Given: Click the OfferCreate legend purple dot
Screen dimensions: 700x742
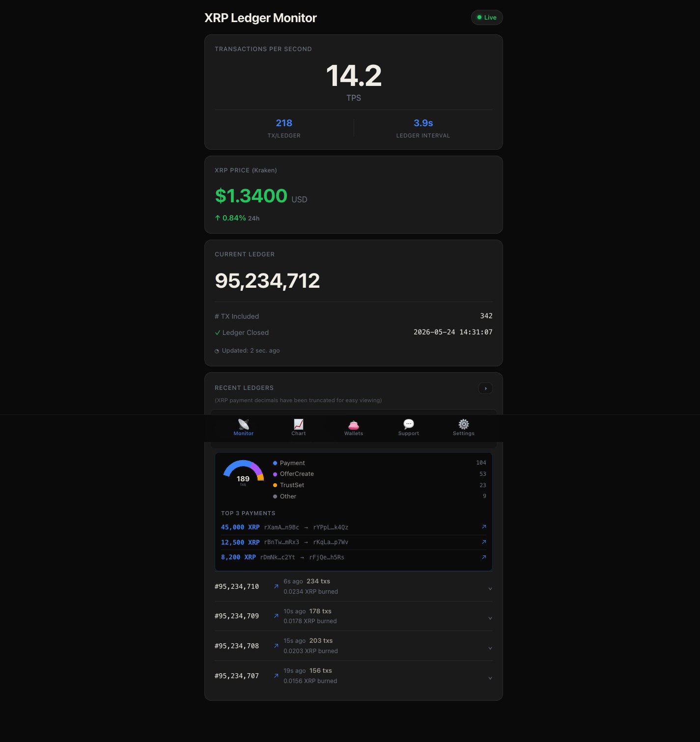Looking at the screenshot, I should 275,474.
